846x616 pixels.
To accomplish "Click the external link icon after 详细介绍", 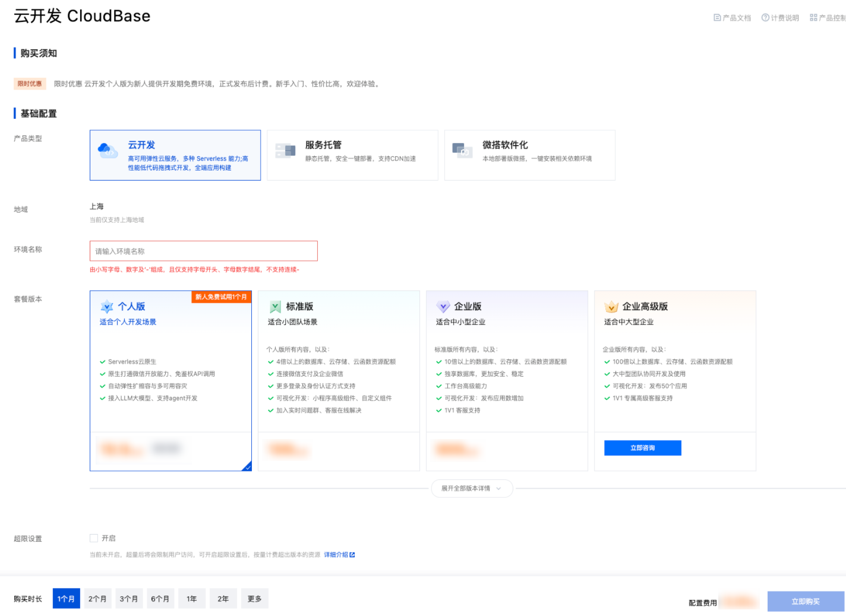I will (x=352, y=555).
